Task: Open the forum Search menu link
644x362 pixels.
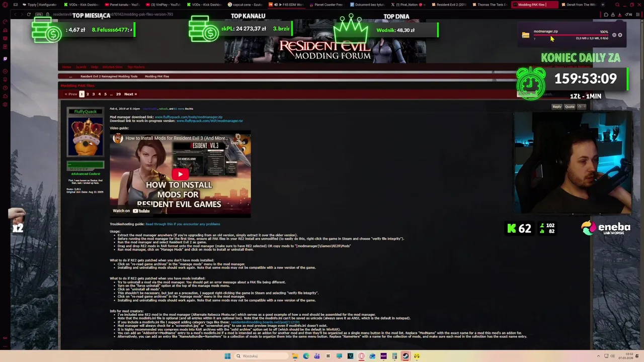Action: [x=81, y=67]
